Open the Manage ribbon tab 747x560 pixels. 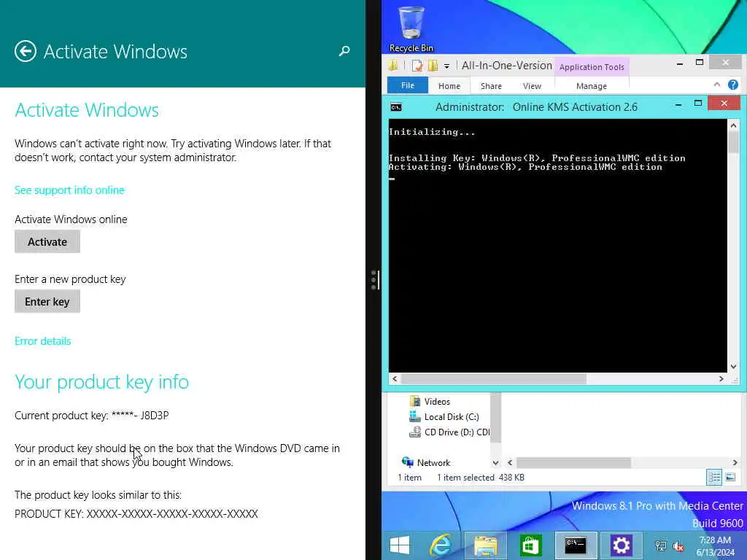(592, 86)
